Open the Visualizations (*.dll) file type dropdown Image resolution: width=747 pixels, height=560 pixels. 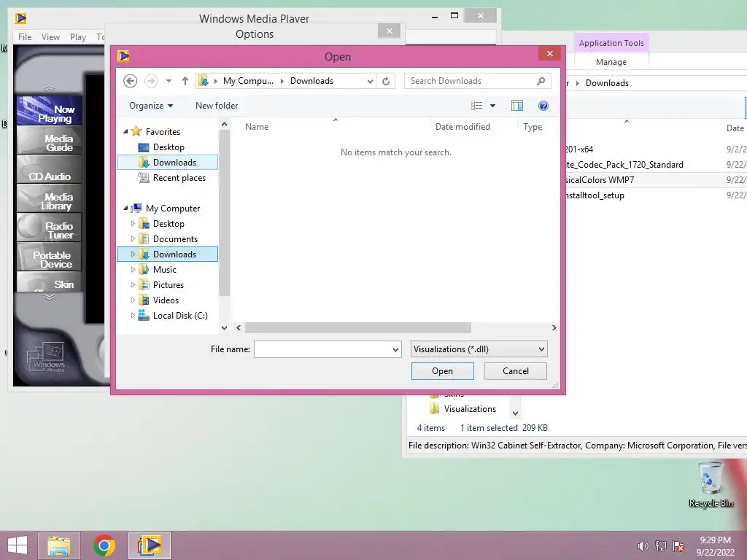(479, 349)
